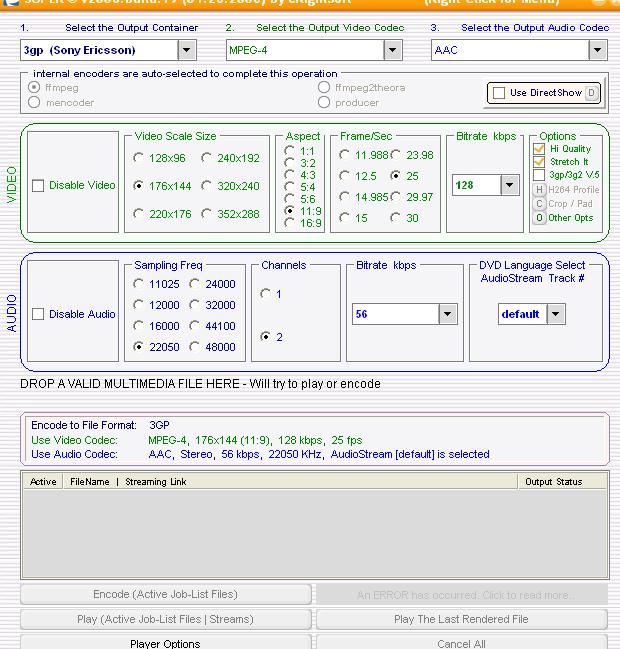Image resolution: width=620 pixels, height=649 pixels.
Task: Toggle the Hi Quality option
Action: [539, 149]
